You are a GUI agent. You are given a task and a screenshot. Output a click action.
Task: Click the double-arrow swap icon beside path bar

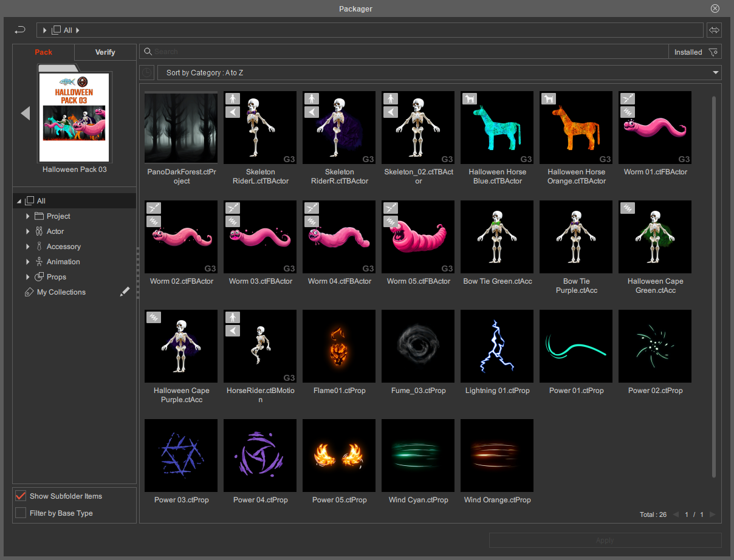(714, 30)
